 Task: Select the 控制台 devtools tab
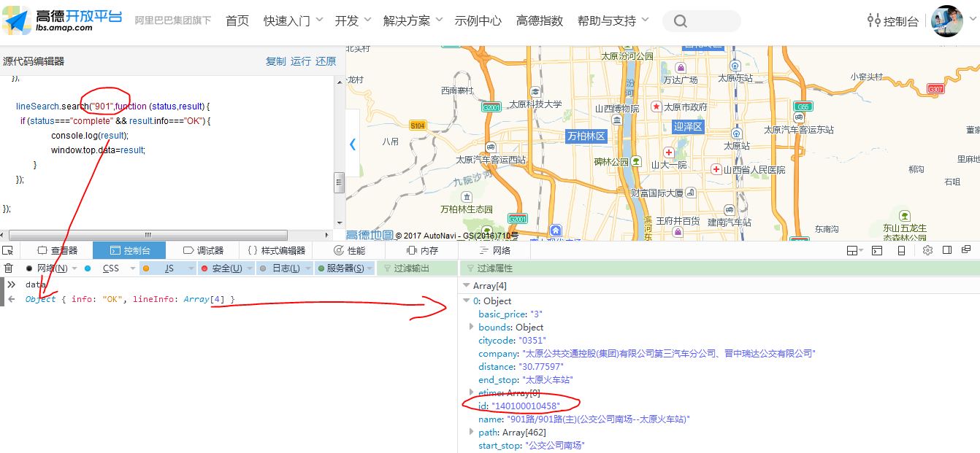click(x=129, y=250)
